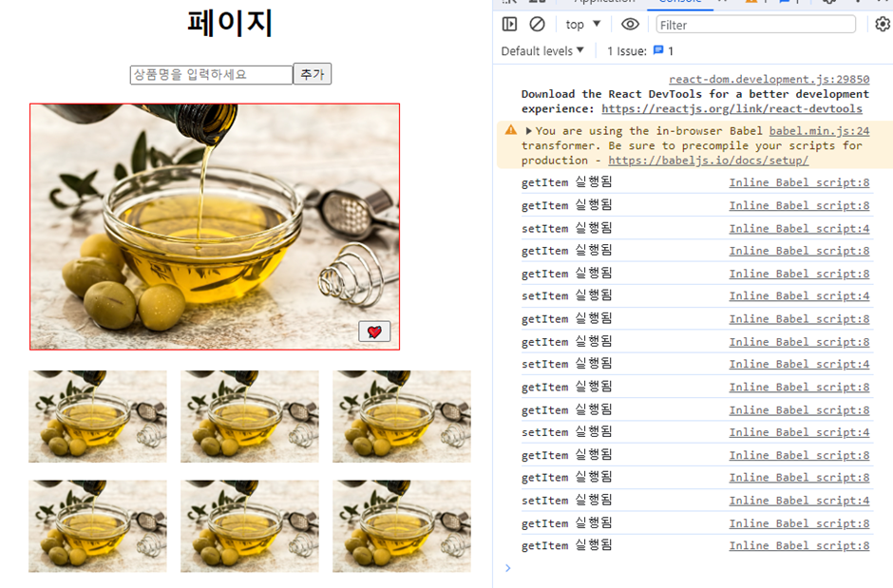This screenshot has width=893, height=588.
Task: Focus the 상품명을 입력하세요 product name field
Action: pos(211,74)
